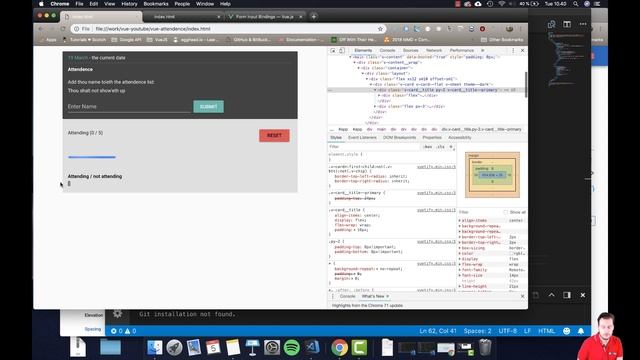Collapse the selected v-card__title div node
Screen dimensions: 640x360
(x=375, y=90)
